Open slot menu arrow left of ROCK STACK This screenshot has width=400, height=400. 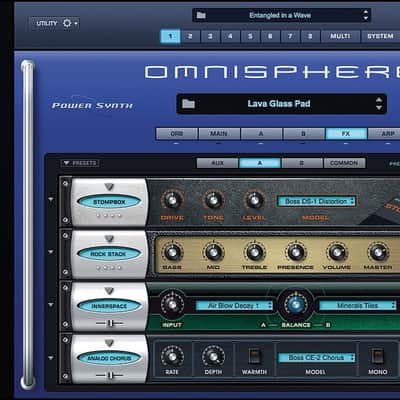(51, 252)
